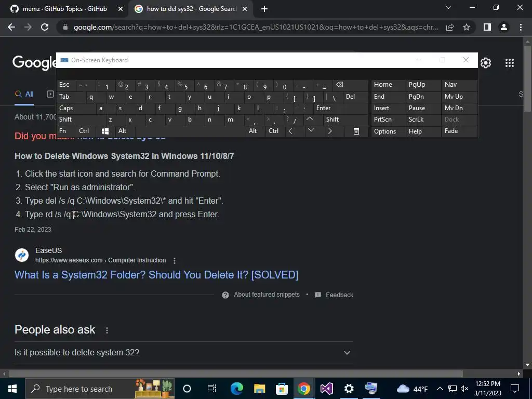Open Task View from the taskbar
This screenshot has width=532, height=399.
pyautogui.click(x=212, y=389)
